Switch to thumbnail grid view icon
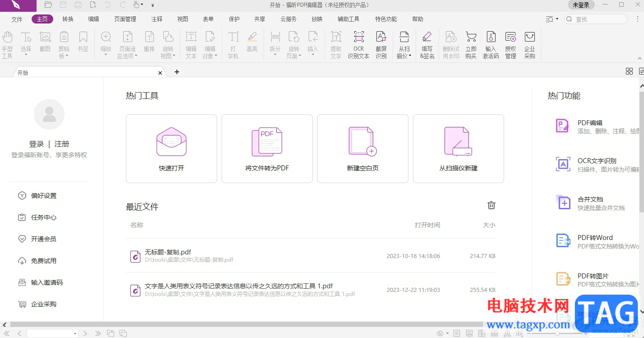644x338 pixels. click(x=629, y=71)
